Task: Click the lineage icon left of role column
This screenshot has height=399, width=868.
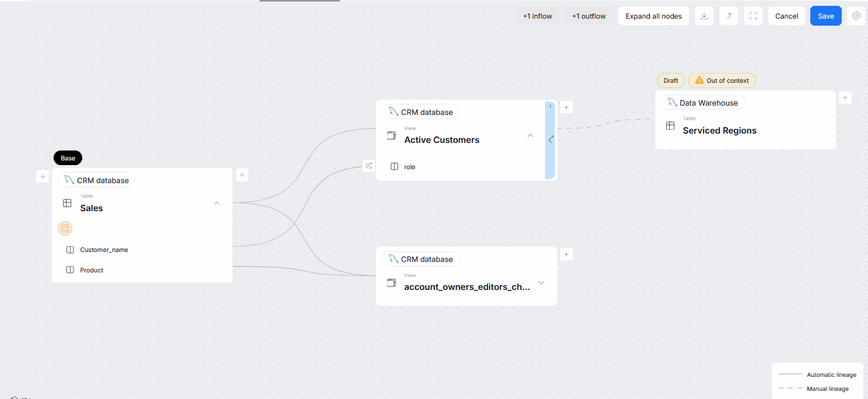Action: [368, 166]
